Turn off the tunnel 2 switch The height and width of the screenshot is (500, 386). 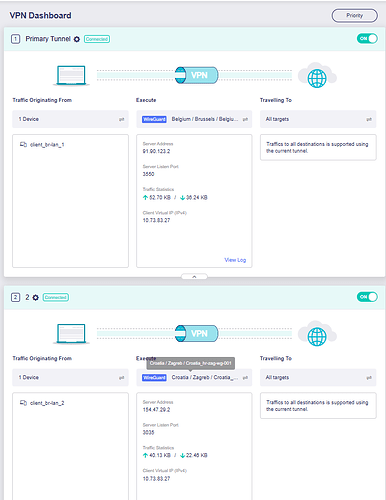(367, 297)
